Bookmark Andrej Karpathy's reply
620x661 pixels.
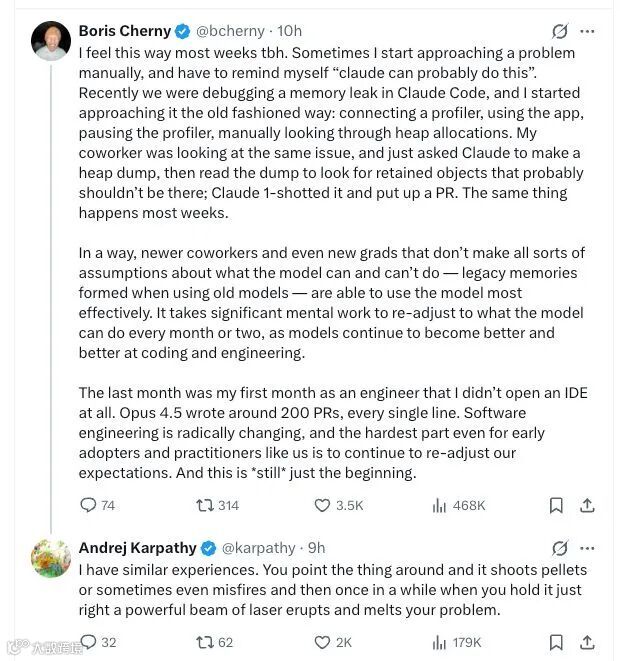[x=556, y=642]
